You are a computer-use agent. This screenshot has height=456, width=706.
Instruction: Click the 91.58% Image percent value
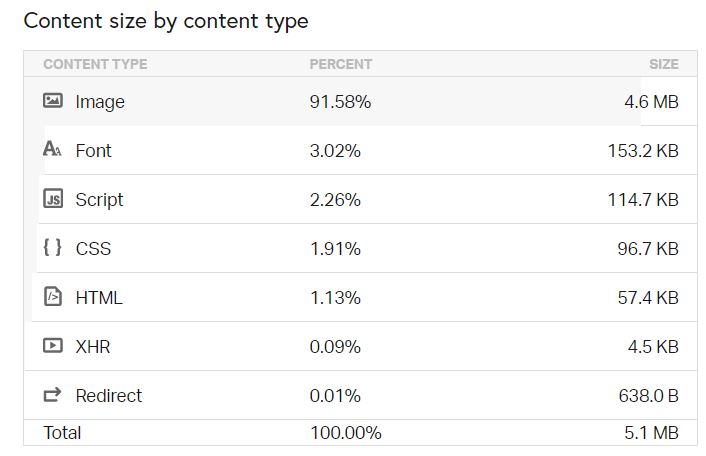340,102
